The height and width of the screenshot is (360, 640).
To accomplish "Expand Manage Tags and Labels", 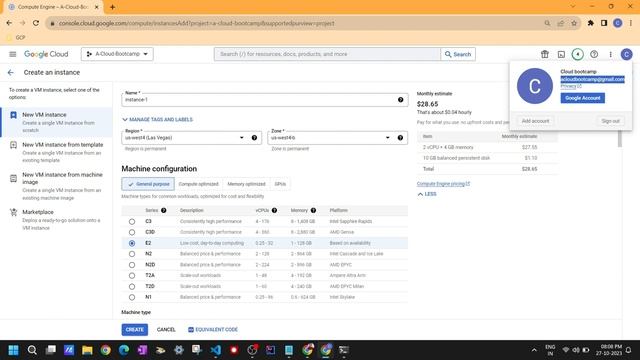I will [x=158, y=120].
